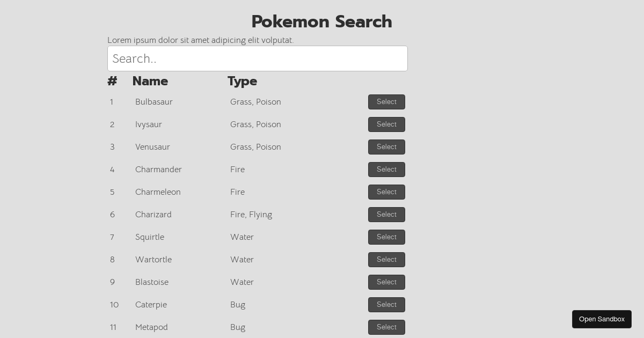Select Blastoise via its row button
This screenshot has width=644, height=338.
tap(386, 282)
